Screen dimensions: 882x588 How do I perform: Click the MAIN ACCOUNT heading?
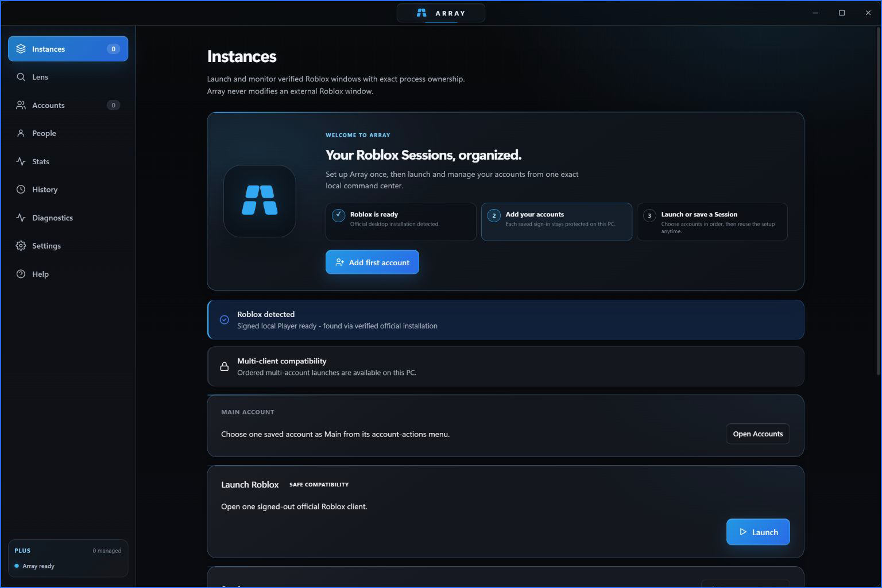[247, 412]
